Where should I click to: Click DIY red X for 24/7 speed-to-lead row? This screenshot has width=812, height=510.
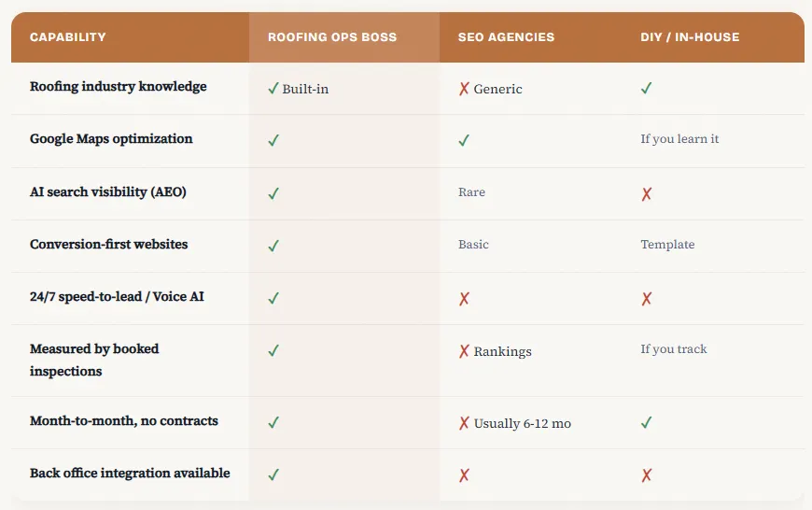pyautogui.click(x=646, y=299)
